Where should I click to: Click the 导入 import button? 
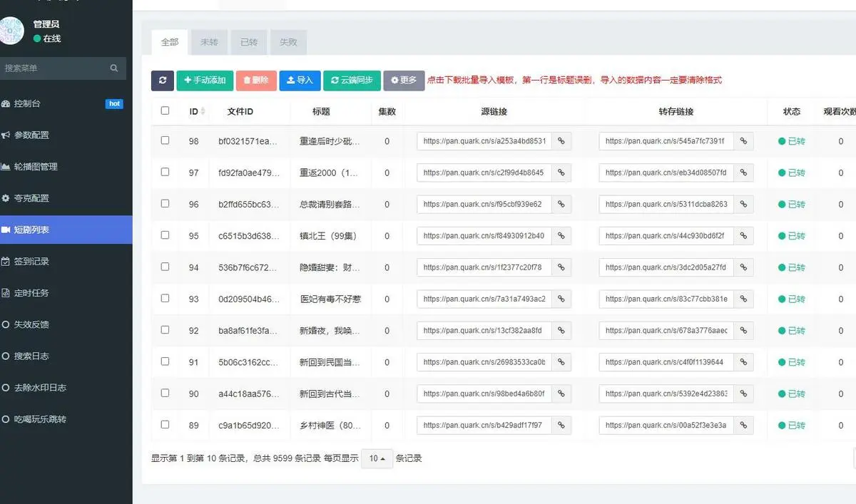point(300,81)
